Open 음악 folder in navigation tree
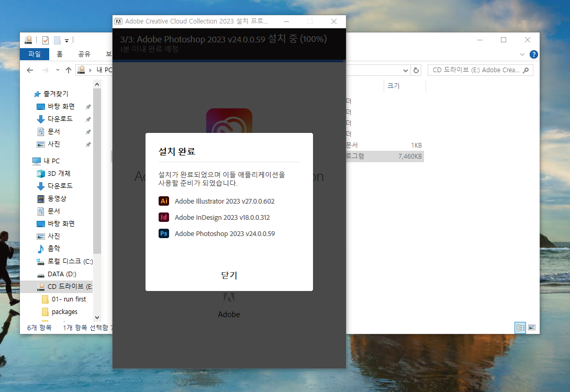Screen dimensions: 570x392 pos(53,249)
